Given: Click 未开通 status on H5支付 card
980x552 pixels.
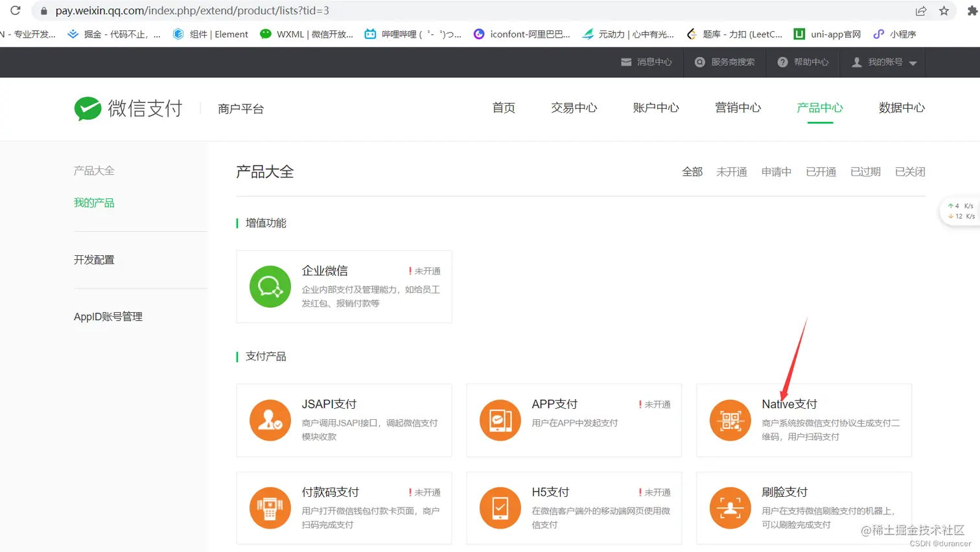Looking at the screenshot, I should (x=655, y=492).
